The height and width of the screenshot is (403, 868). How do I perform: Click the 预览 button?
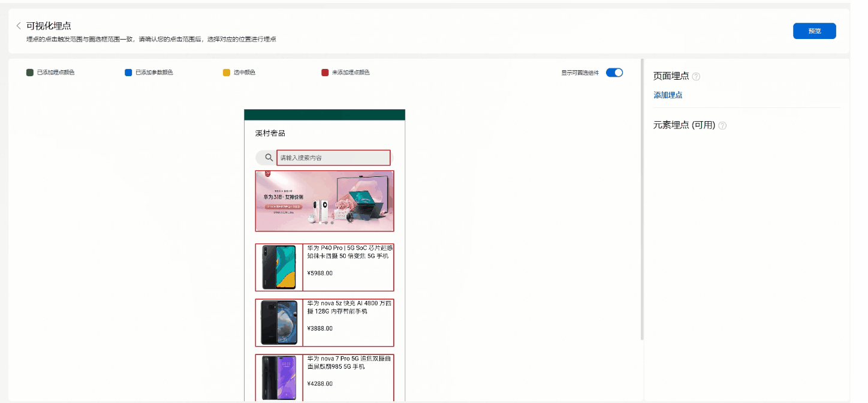(x=814, y=31)
